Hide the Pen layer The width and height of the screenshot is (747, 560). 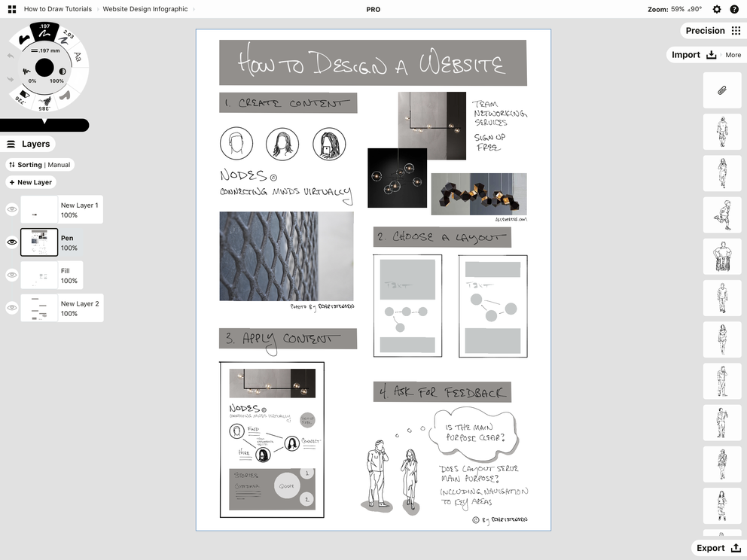click(11, 242)
